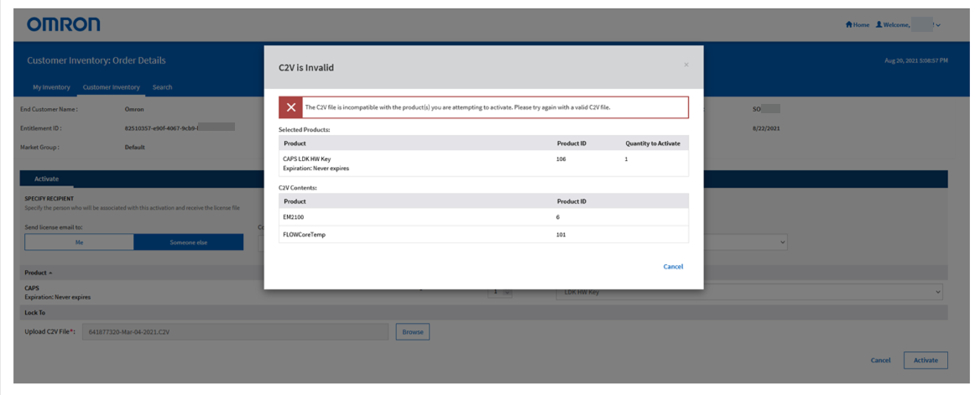This screenshot has width=980, height=395.
Task: Go to the Home link
Action: coord(857,24)
